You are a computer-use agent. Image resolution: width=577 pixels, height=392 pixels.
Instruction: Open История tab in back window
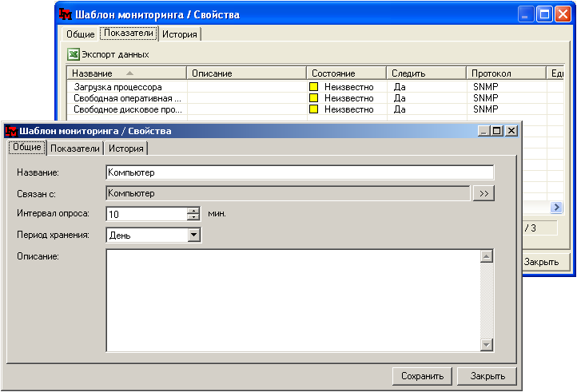[x=180, y=34]
